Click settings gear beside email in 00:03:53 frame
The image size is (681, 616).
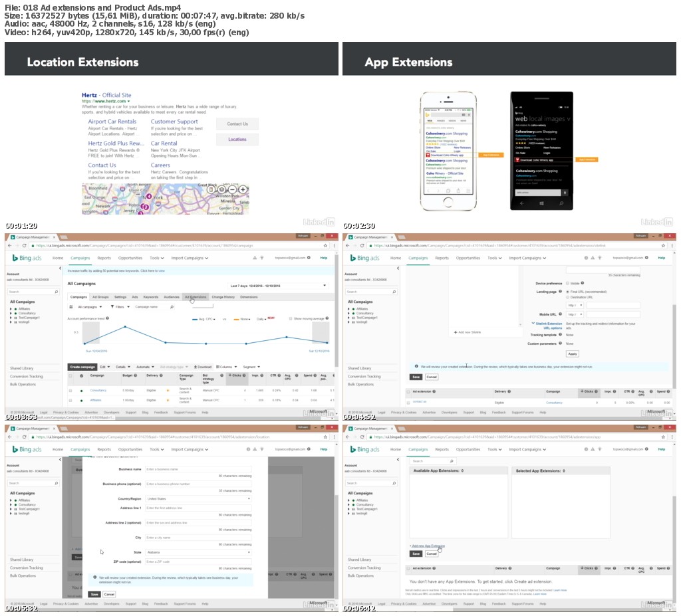coord(309,258)
